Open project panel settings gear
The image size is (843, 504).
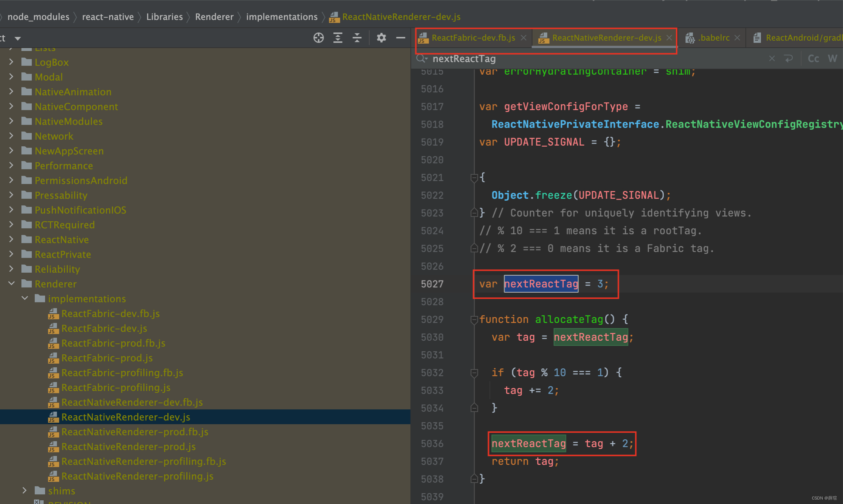[x=381, y=38]
